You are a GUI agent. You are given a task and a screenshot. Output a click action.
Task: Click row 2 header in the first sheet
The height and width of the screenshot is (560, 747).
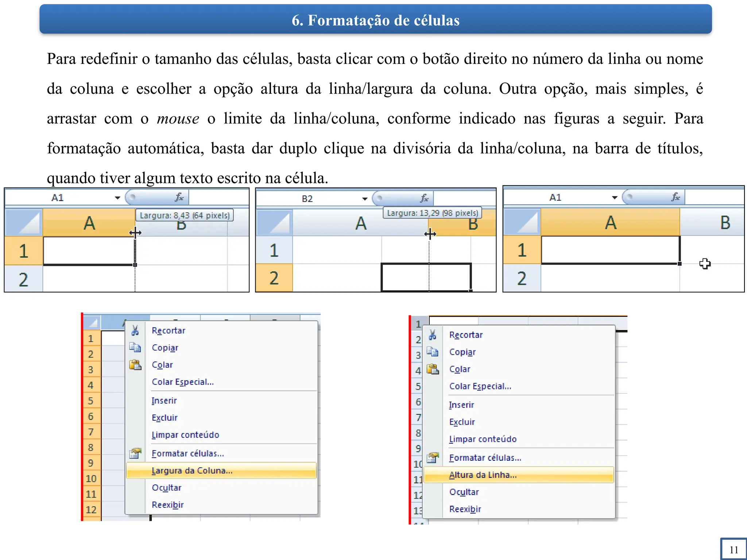click(24, 279)
